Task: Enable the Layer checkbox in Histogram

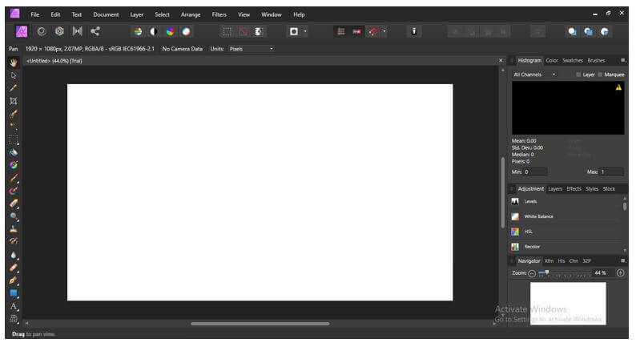Action: click(578, 75)
